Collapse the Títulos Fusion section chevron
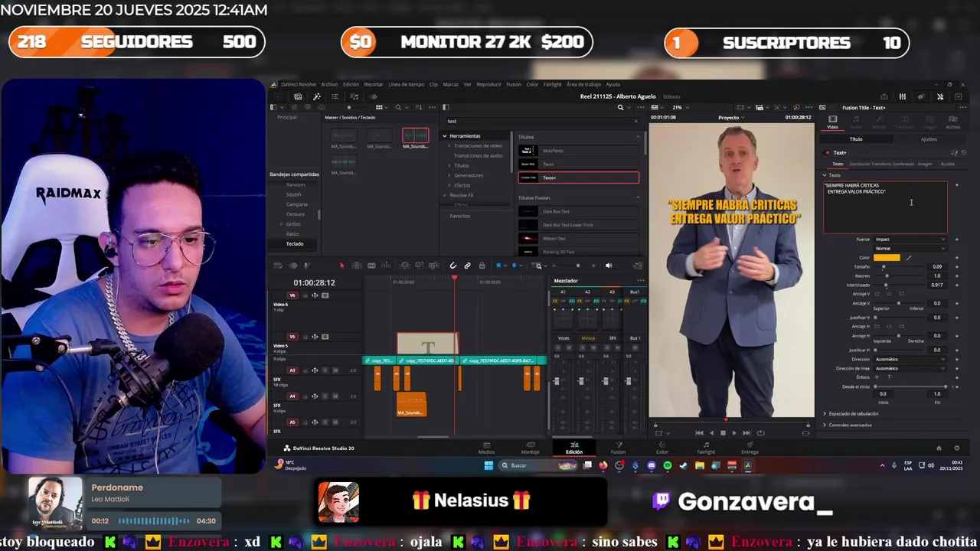The image size is (980, 551). coord(638,197)
